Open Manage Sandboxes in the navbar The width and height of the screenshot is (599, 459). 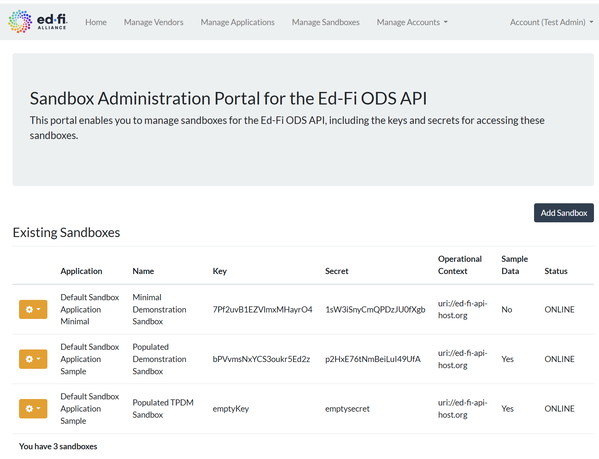[x=325, y=22]
